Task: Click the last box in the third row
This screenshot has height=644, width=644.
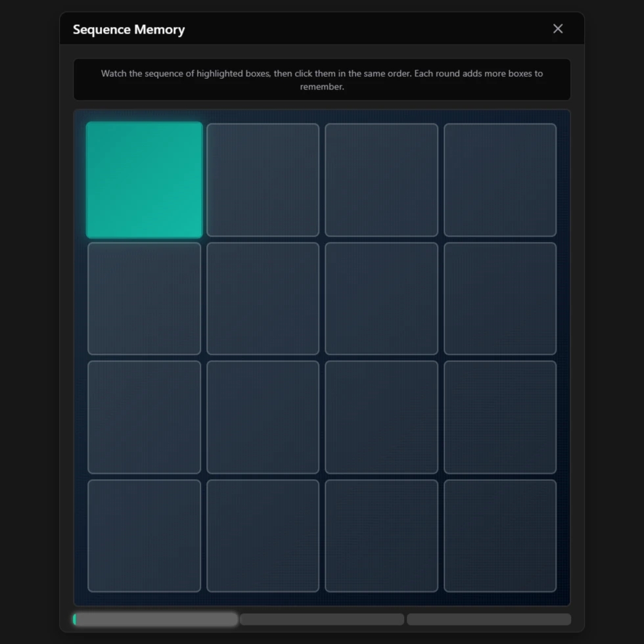Action: (x=500, y=417)
